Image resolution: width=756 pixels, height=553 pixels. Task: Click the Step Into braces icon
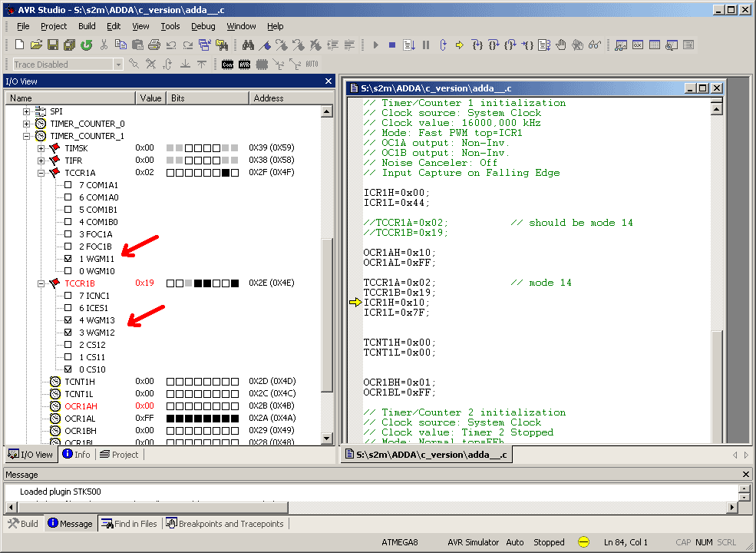click(x=477, y=45)
